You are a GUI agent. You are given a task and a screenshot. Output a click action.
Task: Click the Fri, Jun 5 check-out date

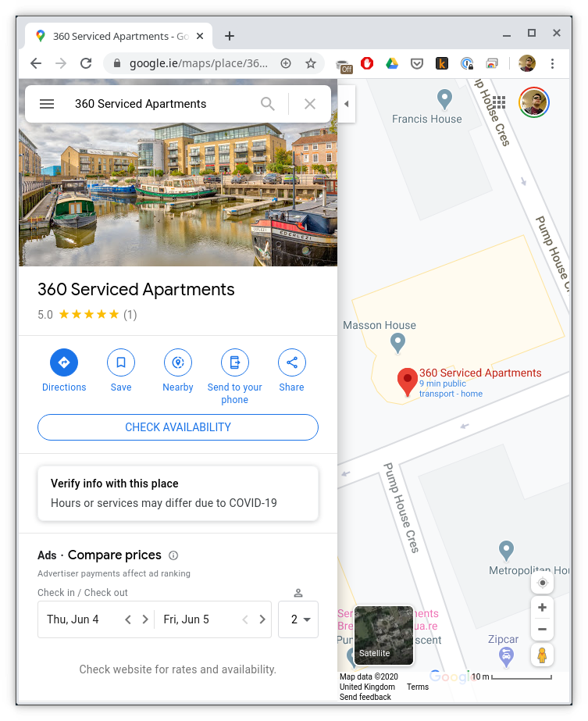tap(186, 619)
